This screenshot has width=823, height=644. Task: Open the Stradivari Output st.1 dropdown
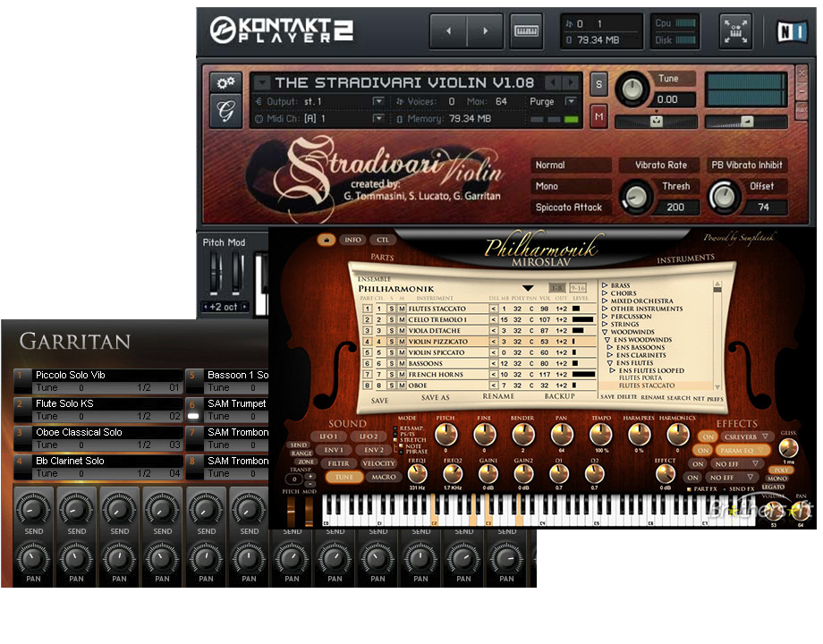[x=378, y=101]
